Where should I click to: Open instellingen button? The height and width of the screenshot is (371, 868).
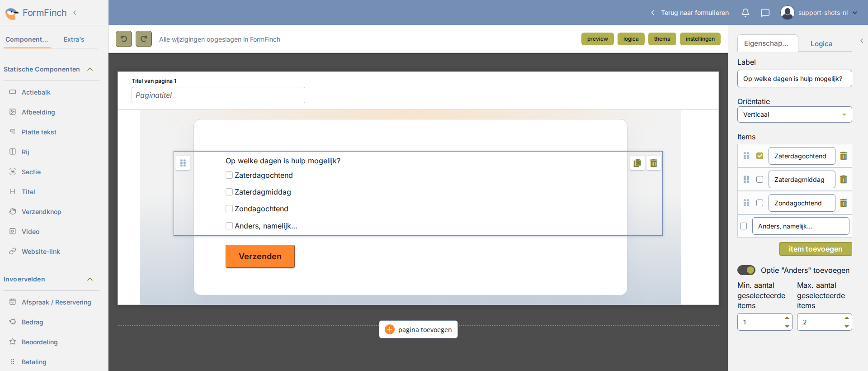(700, 39)
